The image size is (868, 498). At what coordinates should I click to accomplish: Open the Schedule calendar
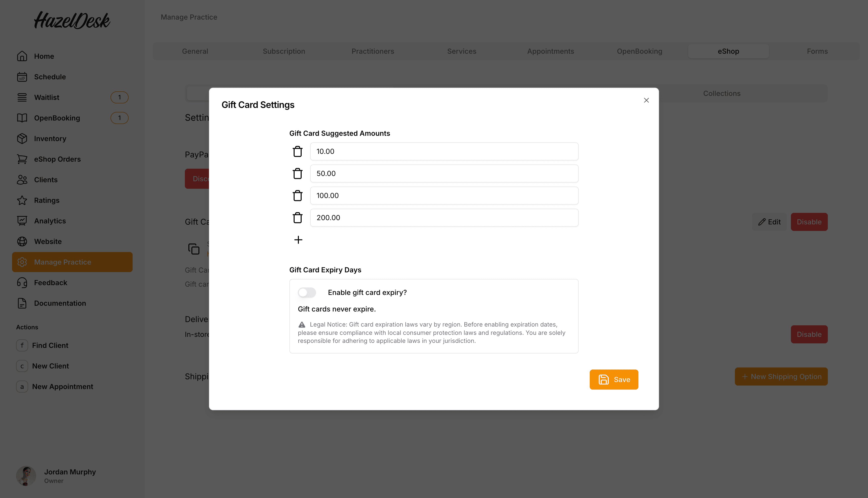[x=50, y=77]
